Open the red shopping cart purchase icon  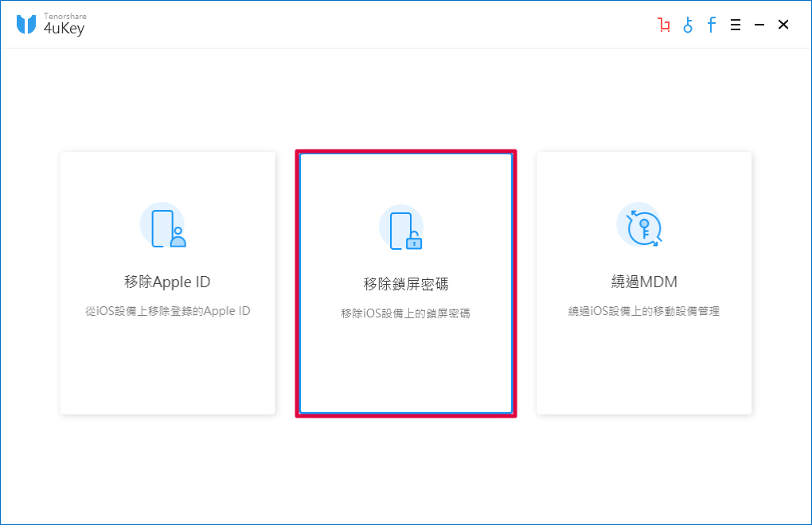[x=664, y=25]
